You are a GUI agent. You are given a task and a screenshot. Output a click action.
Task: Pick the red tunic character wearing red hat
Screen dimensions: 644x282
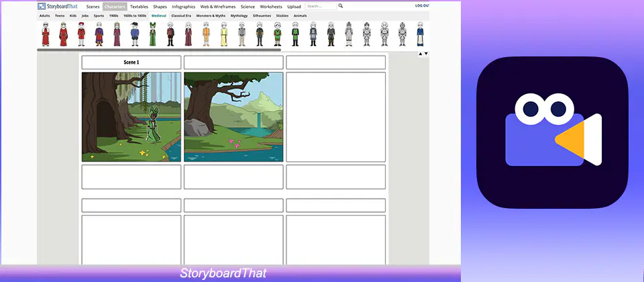coord(81,34)
